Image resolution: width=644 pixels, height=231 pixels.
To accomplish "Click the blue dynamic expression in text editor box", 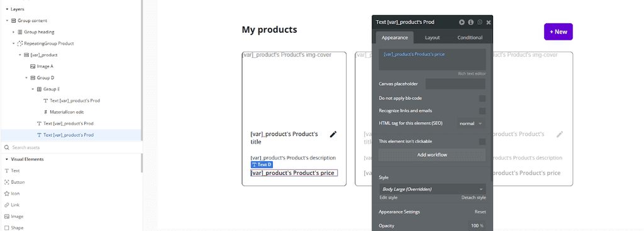I will coord(414,54).
